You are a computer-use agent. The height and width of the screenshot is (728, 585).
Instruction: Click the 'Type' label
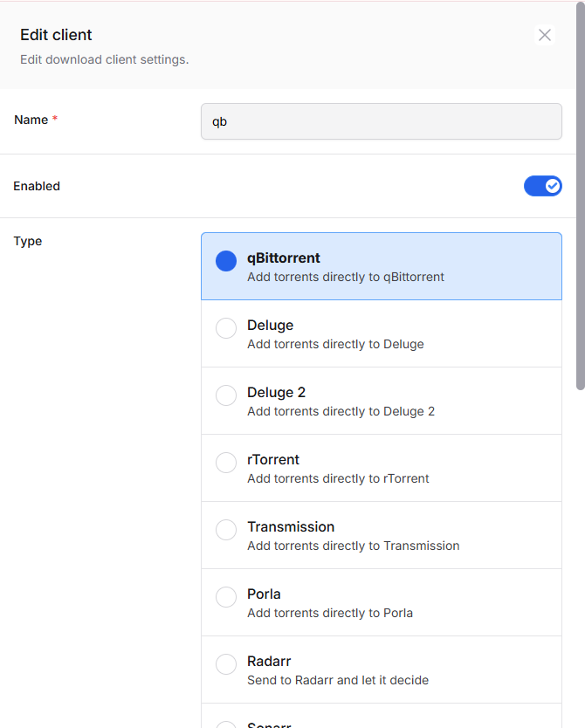(28, 242)
